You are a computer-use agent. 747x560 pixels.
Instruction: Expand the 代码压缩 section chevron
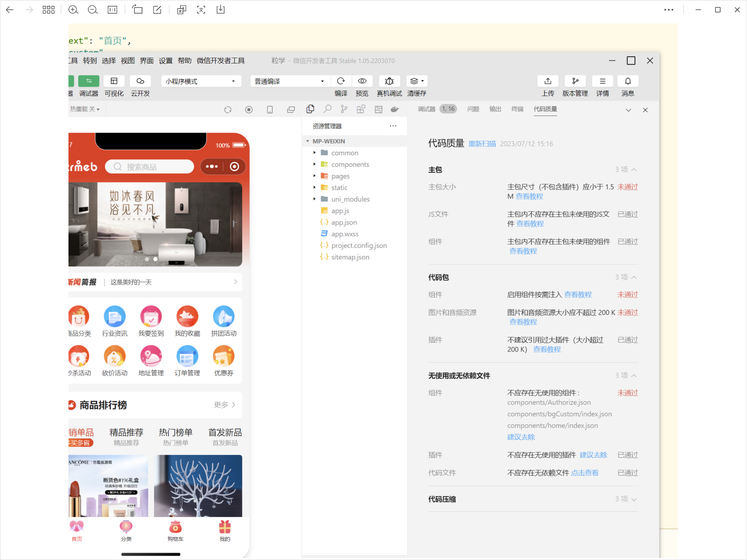click(634, 499)
